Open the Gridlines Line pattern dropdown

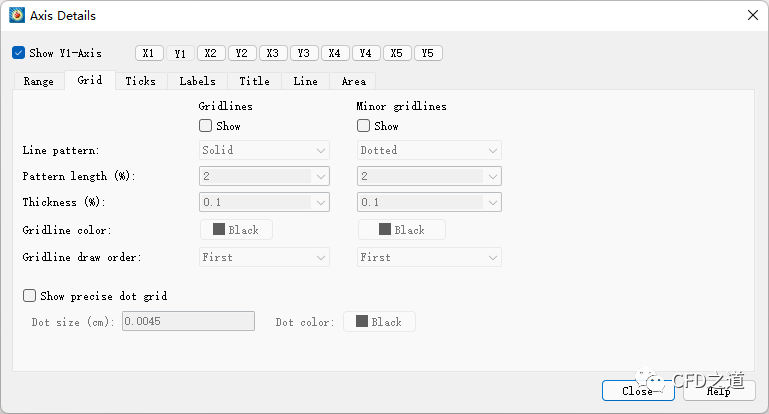[264, 150]
